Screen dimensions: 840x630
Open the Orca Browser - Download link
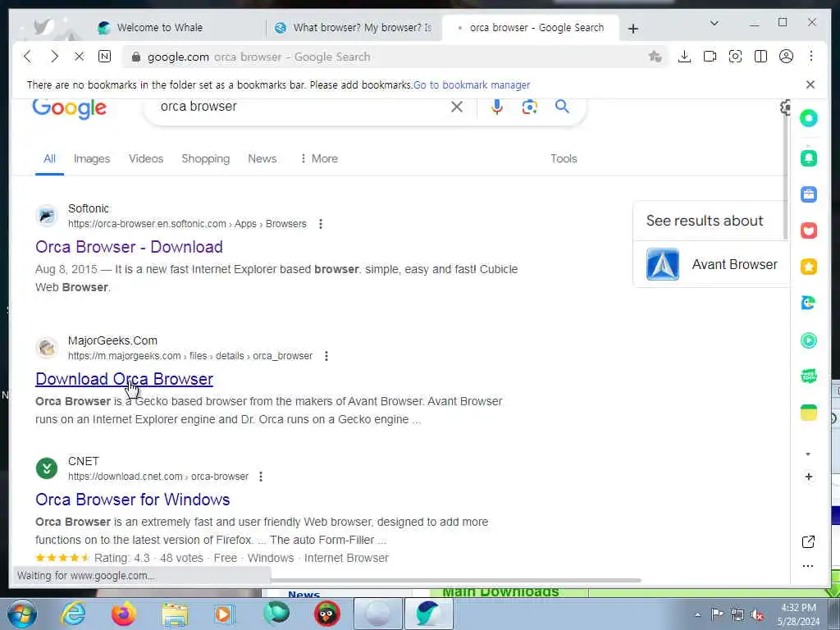tap(129, 247)
